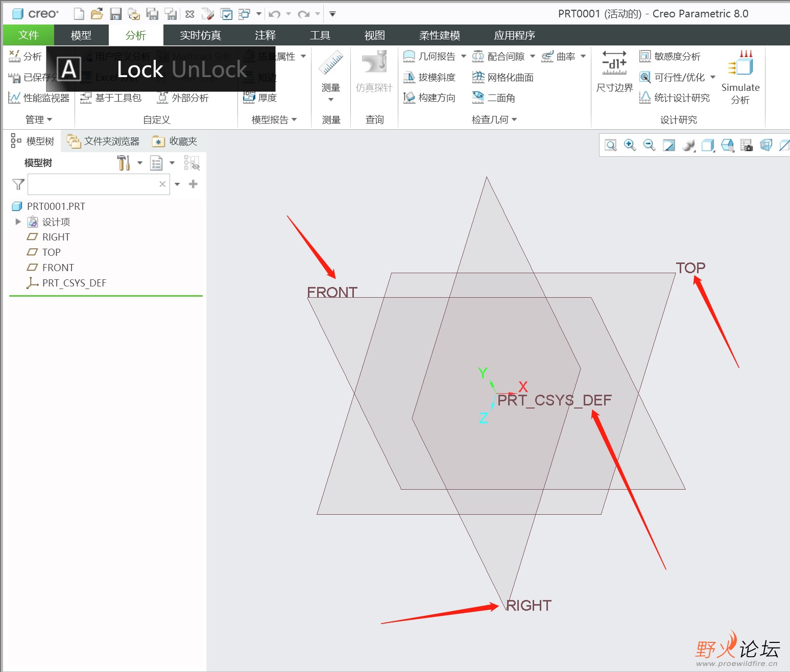This screenshot has width=790, height=672.
Task: Select the RIGHT datum plane in tree
Action: [49, 237]
